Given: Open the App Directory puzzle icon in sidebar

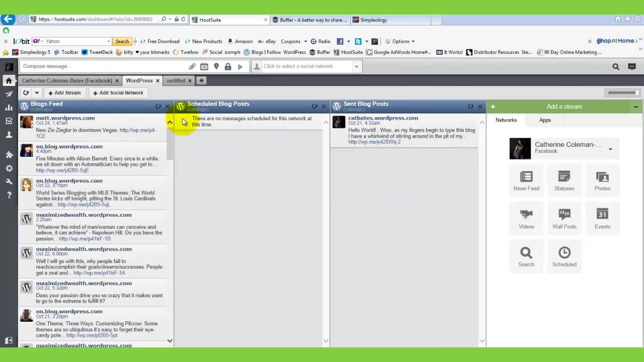Looking at the screenshot, I should pyautogui.click(x=9, y=155).
